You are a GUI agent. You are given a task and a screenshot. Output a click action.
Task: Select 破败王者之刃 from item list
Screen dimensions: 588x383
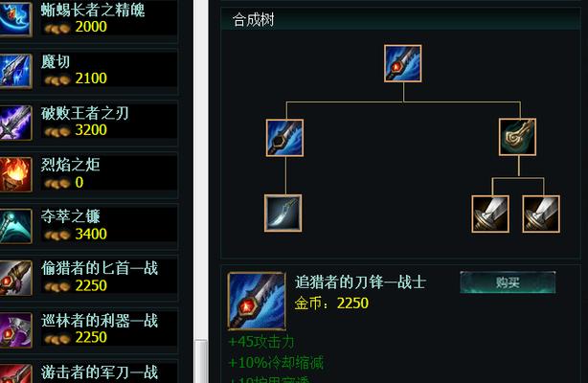(88, 123)
